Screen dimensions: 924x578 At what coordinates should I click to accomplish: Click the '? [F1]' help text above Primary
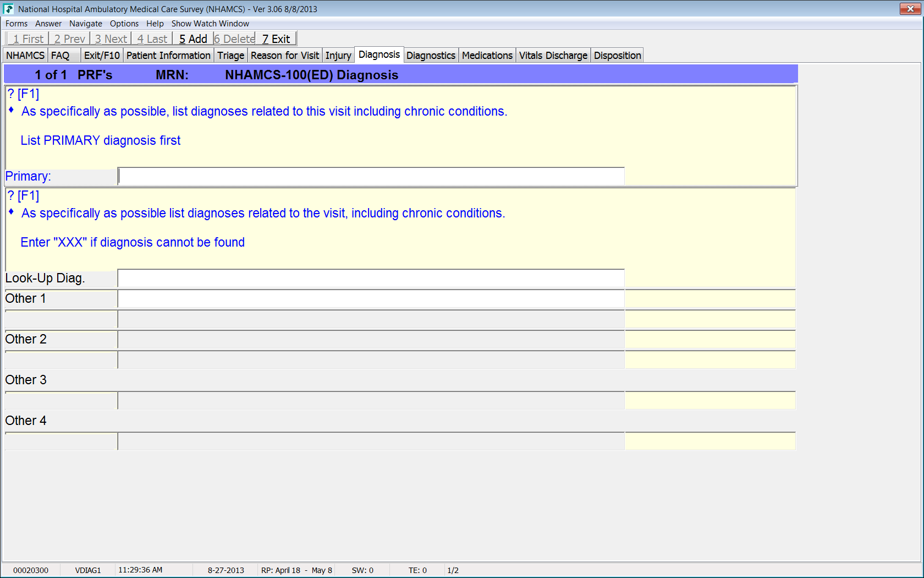pyautogui.click(x=23, y=94)
